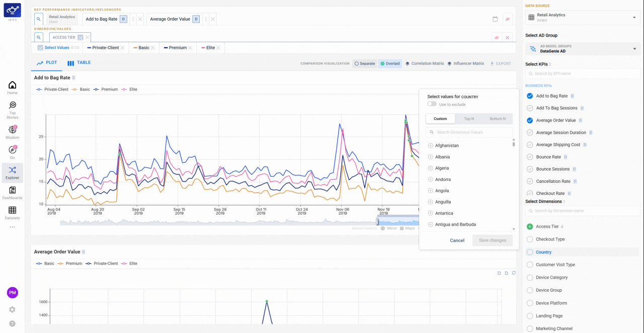Check Bounce Rate KPI
The width and height of the screenshot is (644, 333).
click(x=530, y=157)
